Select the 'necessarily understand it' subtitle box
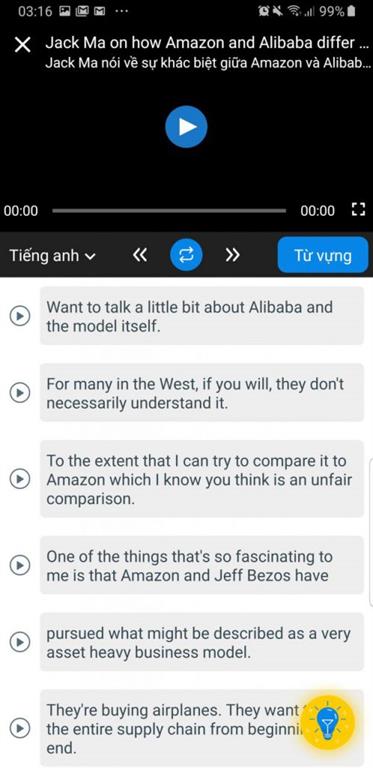This screenshot has height=768, width=373. 202,392
